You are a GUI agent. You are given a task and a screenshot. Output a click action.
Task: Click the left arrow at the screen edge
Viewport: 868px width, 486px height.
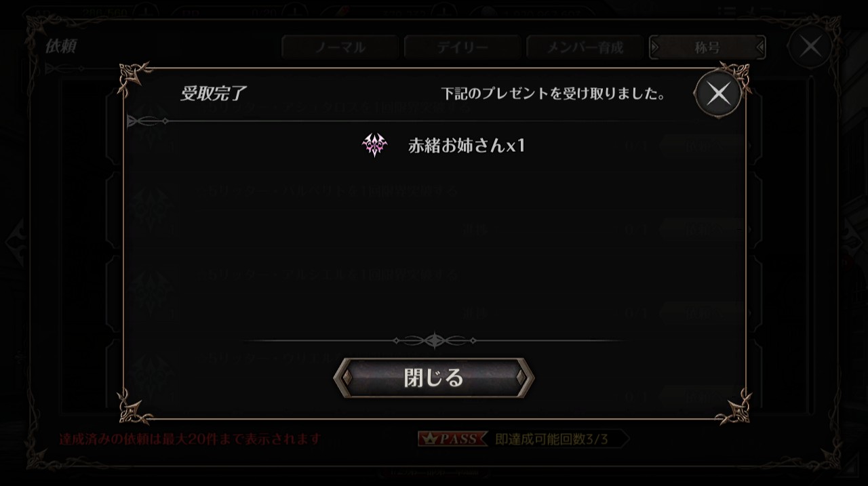pyautogui.click(x=15, y=242)
